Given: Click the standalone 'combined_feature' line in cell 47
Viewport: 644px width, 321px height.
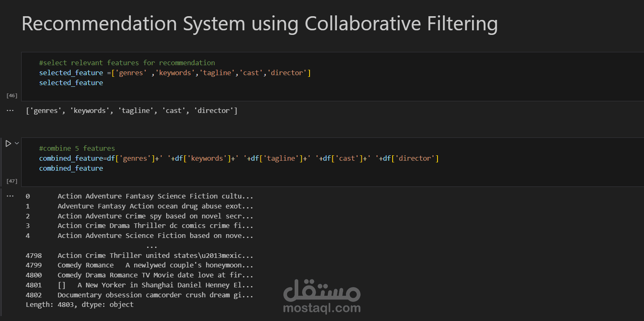Looking at the screenshot, I should click(x=71, y=168).
